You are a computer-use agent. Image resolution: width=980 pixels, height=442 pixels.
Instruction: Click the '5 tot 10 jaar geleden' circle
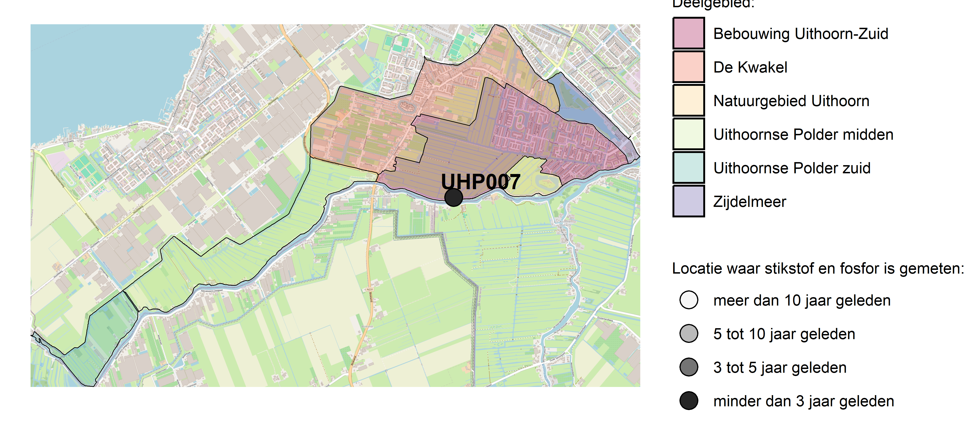point(689,334)
